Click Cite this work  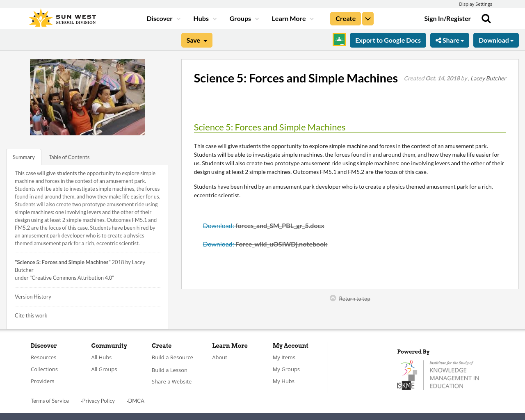click(31, 315)
